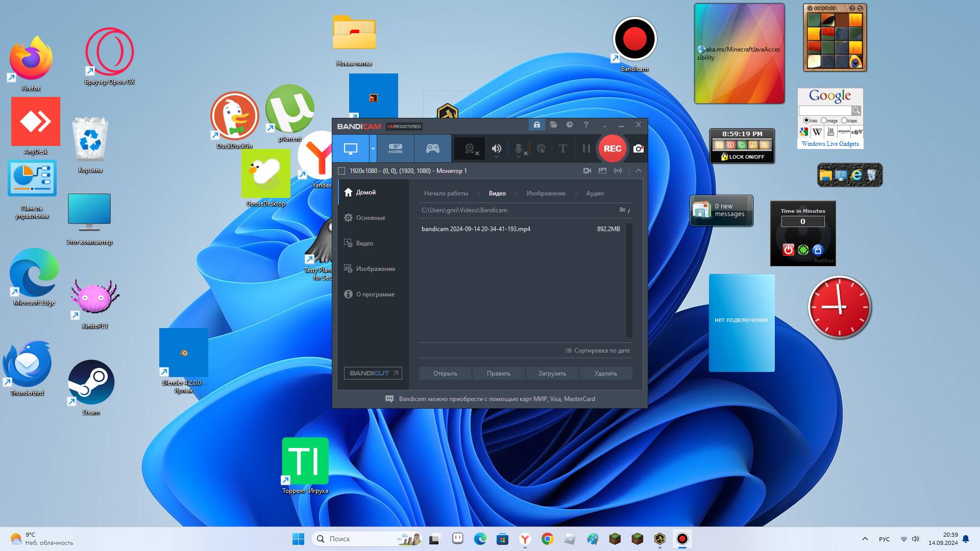980x551 pixels.
Task: Click the Google gadget search field
Action: point(825,110)
